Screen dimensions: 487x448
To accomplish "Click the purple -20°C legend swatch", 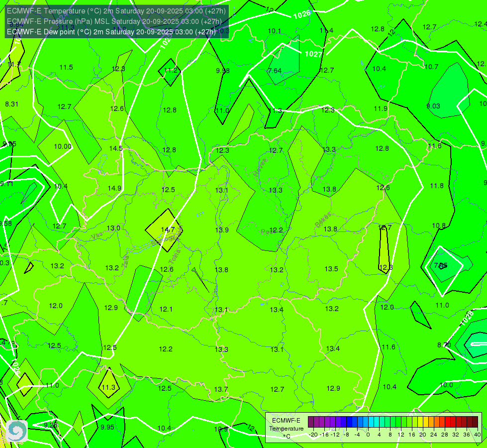I will (311, 422).
